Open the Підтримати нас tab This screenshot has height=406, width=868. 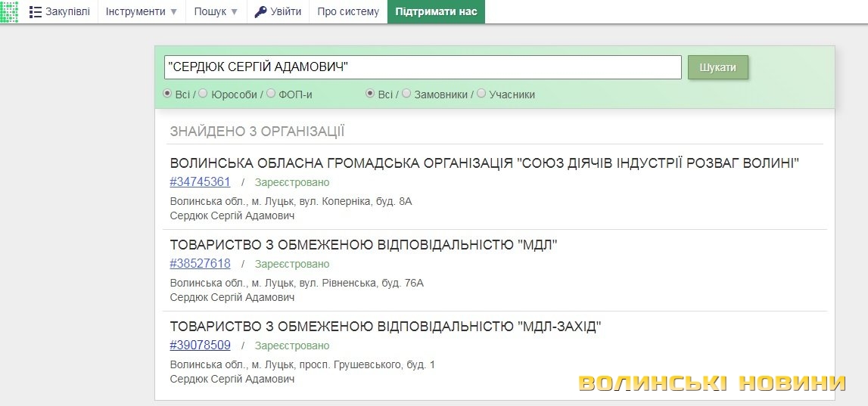coord(436,12)
